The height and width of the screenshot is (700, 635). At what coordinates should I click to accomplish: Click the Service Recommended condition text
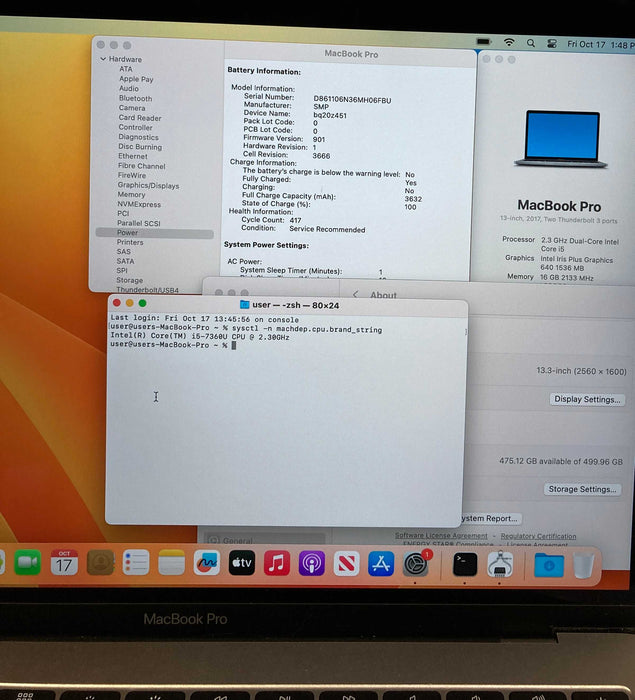click(x=327, y=229)
